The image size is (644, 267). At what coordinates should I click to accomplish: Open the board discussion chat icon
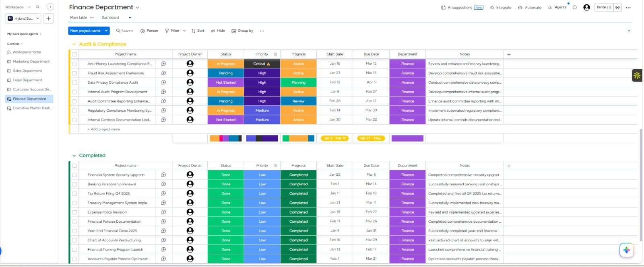click(x=575, y=7)
